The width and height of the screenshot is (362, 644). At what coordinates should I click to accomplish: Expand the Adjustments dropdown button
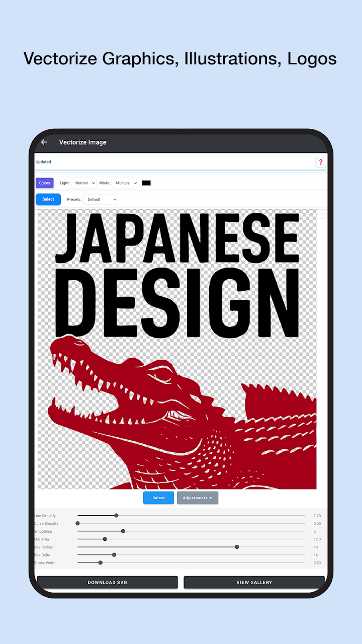pos(198,498)
